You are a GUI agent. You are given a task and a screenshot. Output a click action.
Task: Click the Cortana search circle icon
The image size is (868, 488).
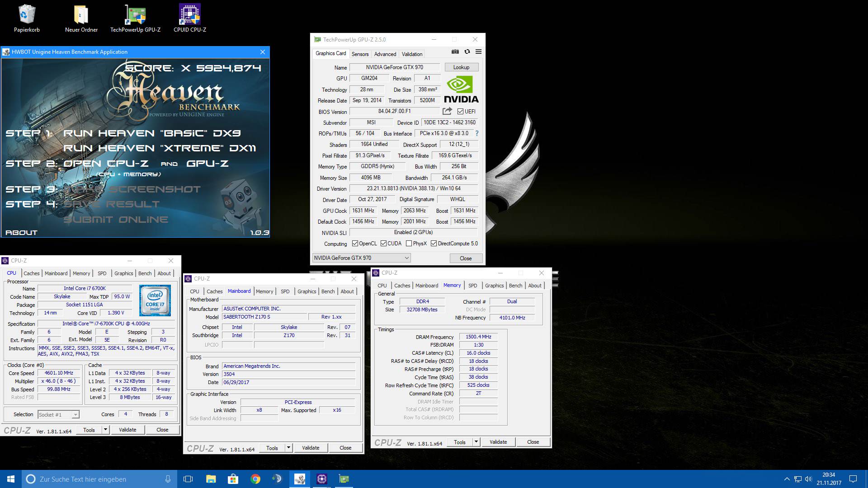(31, 479)
